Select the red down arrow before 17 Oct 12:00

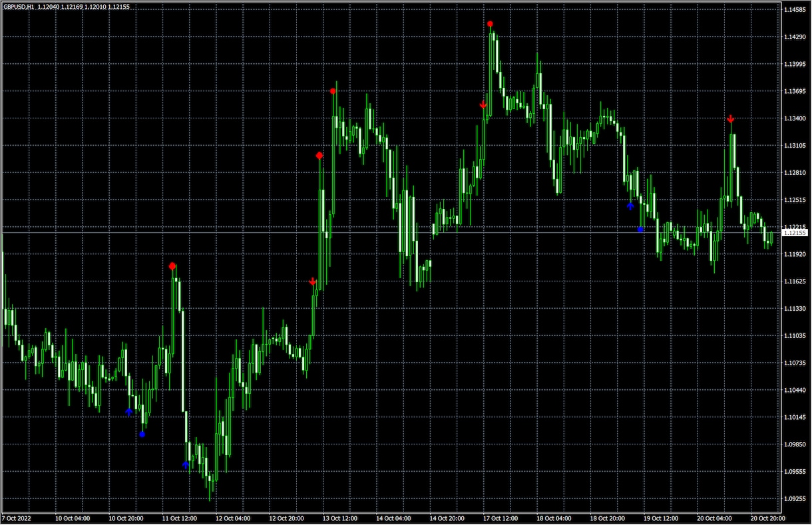(x=483, y=104)
